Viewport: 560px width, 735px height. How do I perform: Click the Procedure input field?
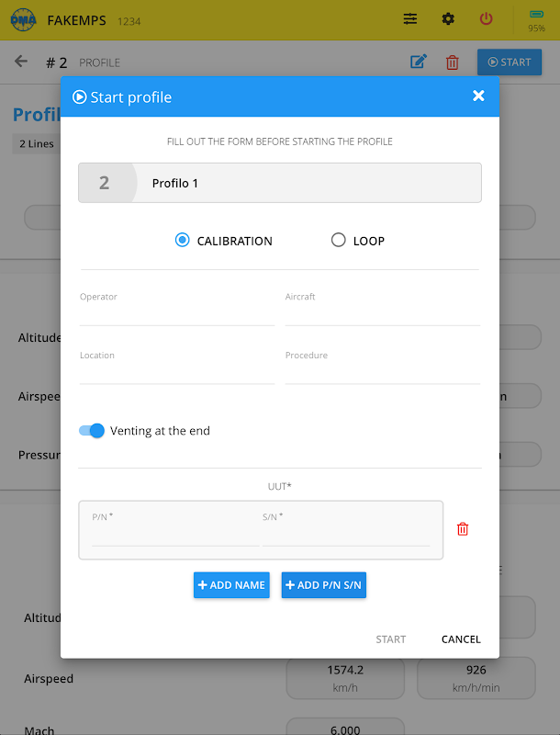click(x=382, y=372)
